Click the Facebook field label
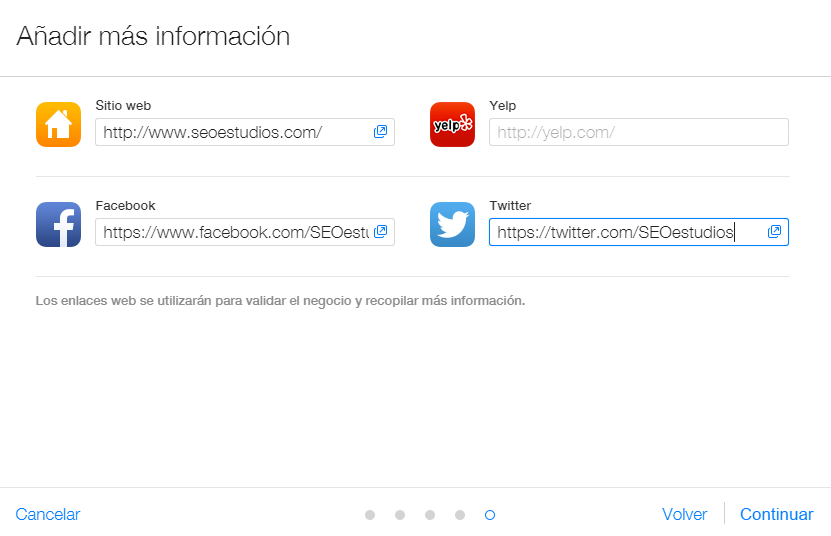The height and width of the screenshot is (536, 831). 125,206
